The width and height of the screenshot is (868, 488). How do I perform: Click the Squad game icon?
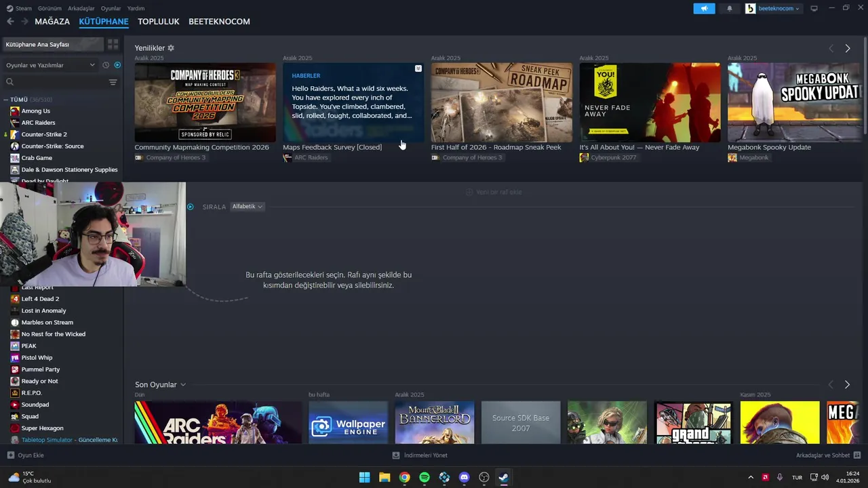click(x=15, y=416)
